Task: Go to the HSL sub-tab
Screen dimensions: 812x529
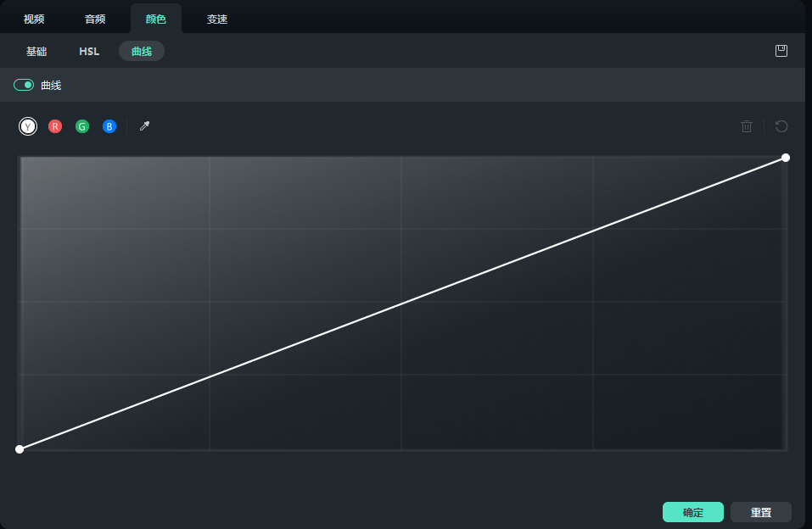Action: pos(89,51)
